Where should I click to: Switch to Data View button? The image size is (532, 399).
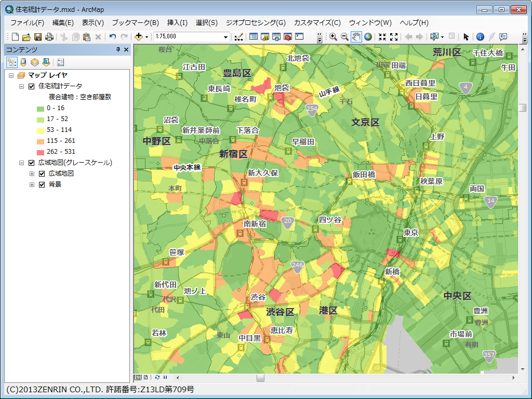138,377
